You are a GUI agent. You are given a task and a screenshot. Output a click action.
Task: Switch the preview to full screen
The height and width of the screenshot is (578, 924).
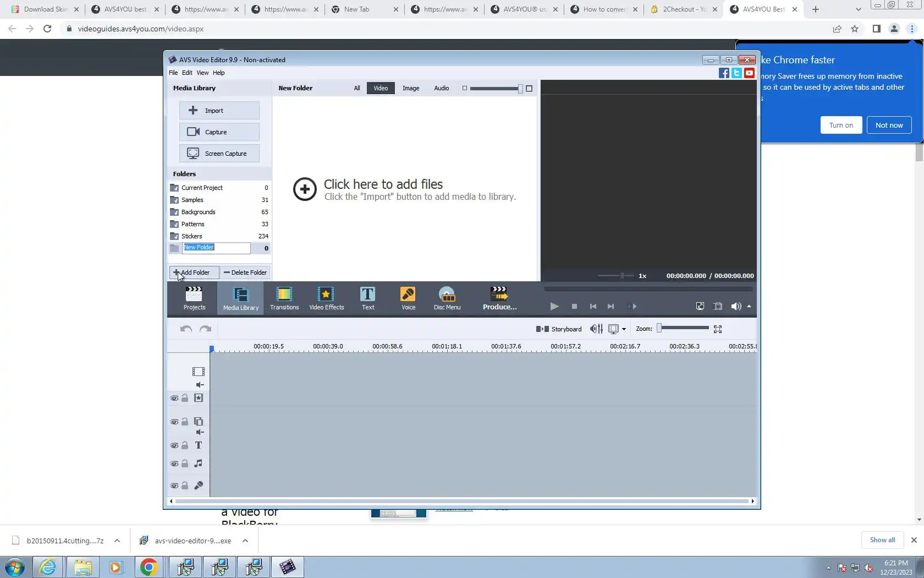coord(700,306)
